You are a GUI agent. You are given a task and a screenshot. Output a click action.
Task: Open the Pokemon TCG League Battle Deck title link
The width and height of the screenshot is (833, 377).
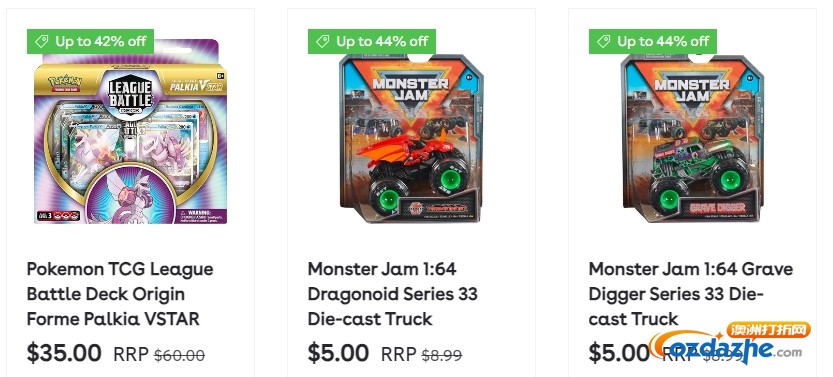coord(120,294)
